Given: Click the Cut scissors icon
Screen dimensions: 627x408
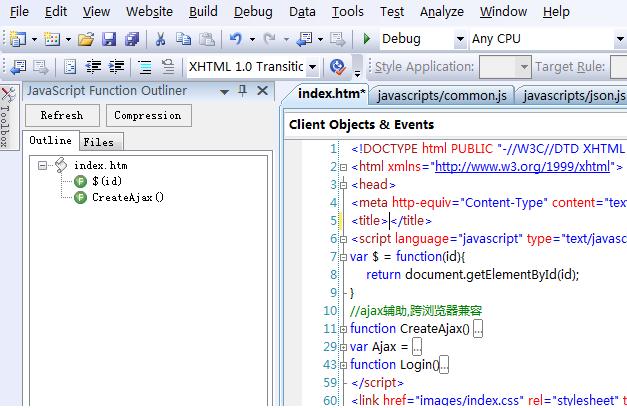Looking at the screenshot, I should coord(160,39).
